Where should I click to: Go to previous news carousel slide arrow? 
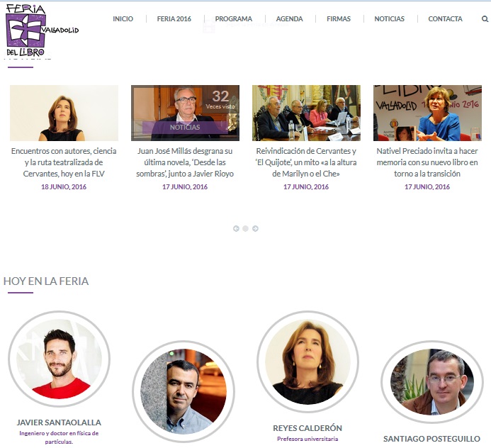pos(236,229)
